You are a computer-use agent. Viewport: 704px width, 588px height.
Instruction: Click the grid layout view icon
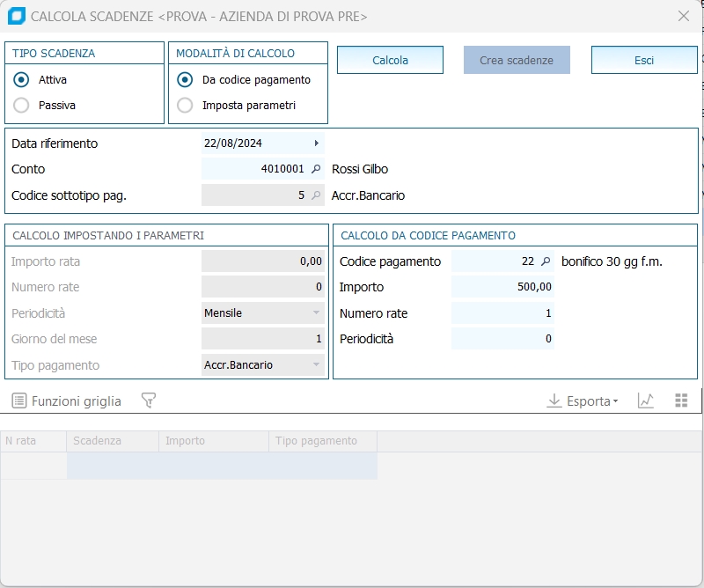681,401
